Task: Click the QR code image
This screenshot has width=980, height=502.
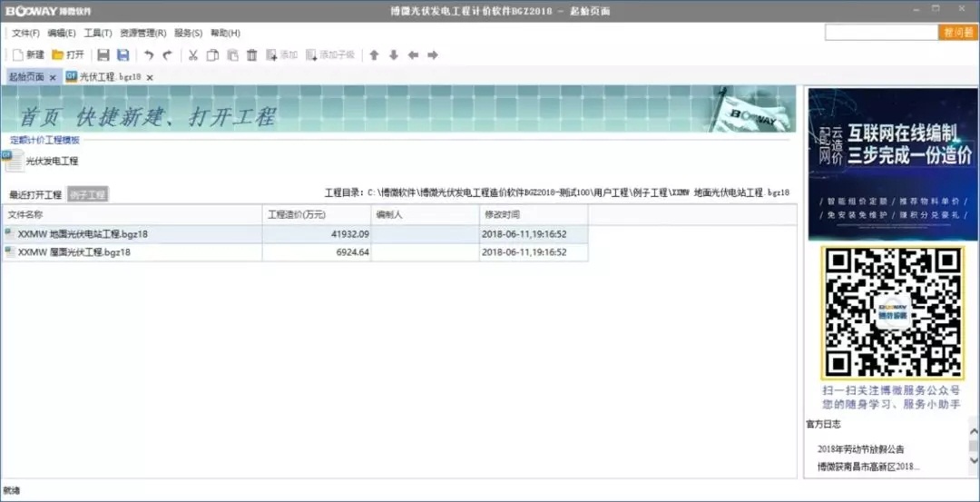Action: point(893,313)
